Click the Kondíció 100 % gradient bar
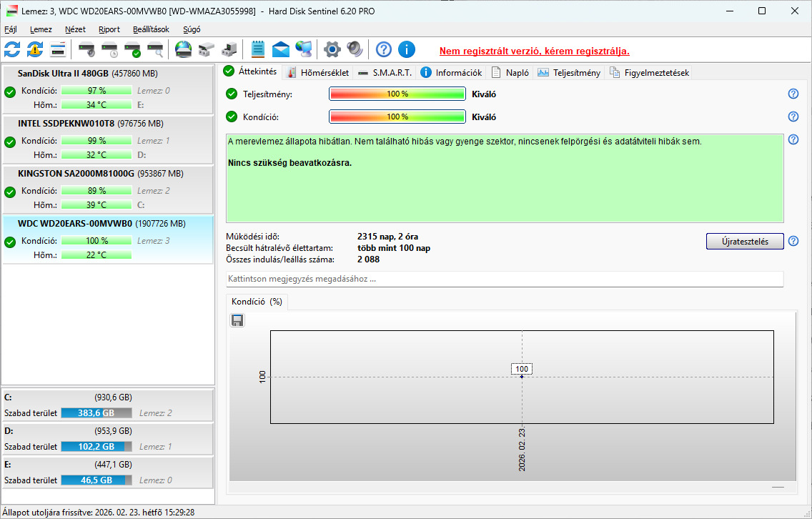The height and width of the screenshot is (519, 812). click(x=397, y=117)
